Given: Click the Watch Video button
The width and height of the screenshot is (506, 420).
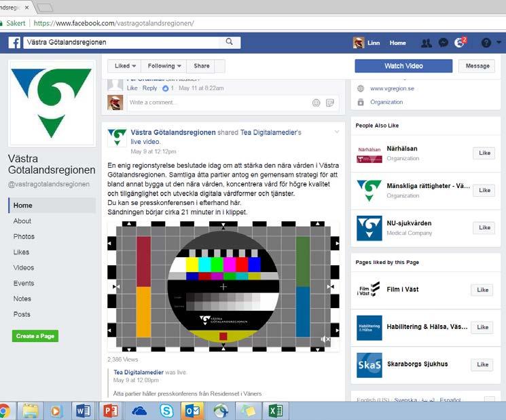Looking at the screenshot, I should [x=403, y=66].
